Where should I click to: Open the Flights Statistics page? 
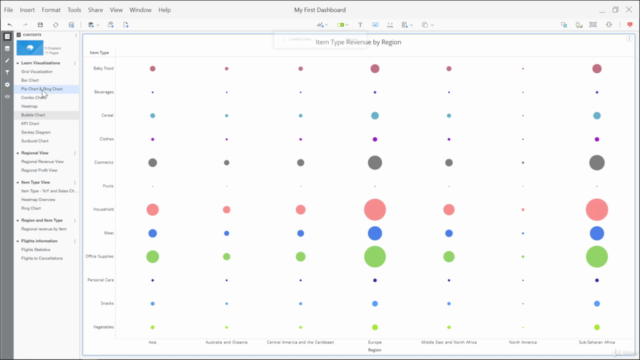[x=36, y=250]
